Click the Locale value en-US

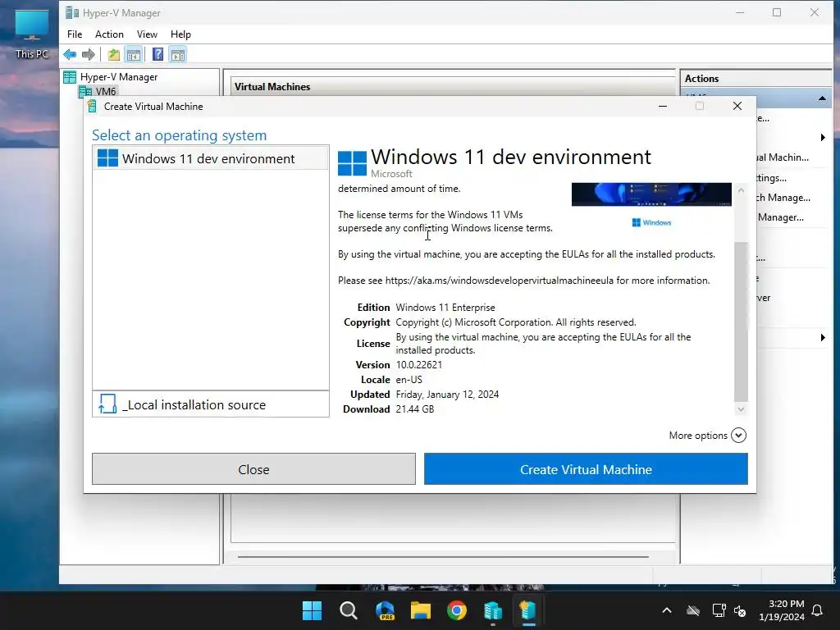point(409,380)
